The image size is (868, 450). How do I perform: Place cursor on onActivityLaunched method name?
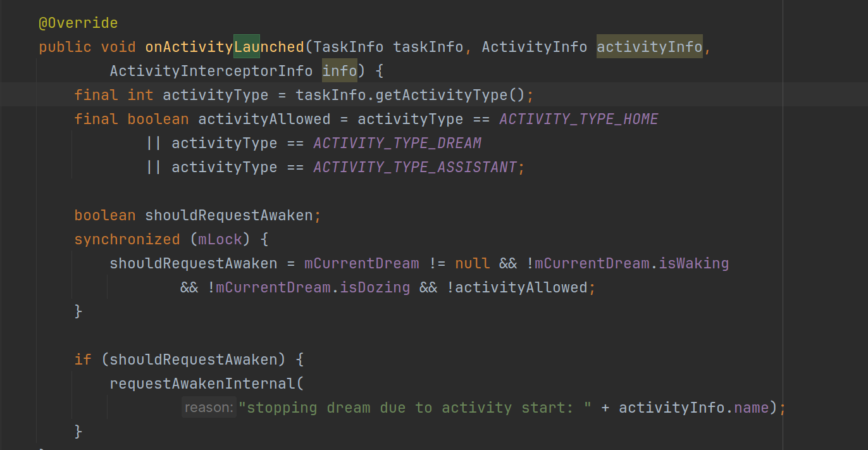[225, 47]
